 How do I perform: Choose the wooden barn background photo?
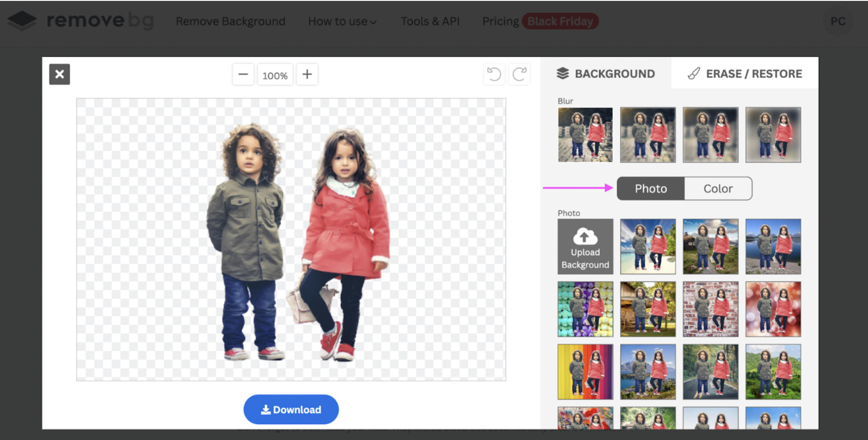648,309
